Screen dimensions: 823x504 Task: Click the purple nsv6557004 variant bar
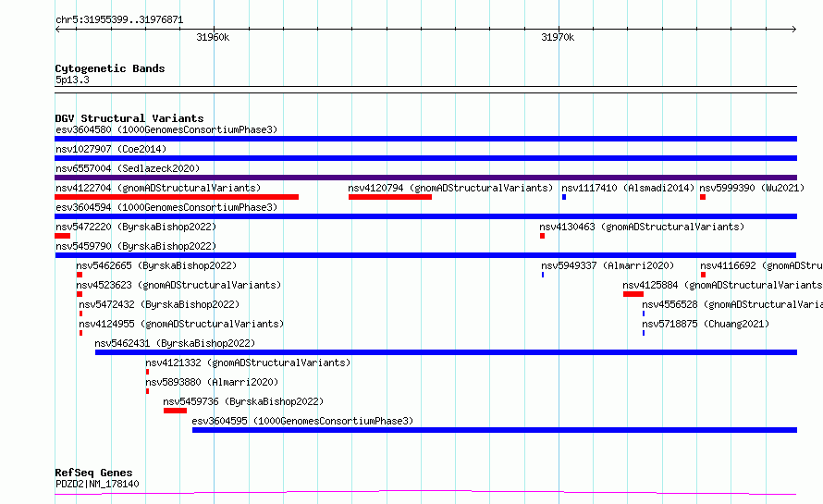click(425, 178)
